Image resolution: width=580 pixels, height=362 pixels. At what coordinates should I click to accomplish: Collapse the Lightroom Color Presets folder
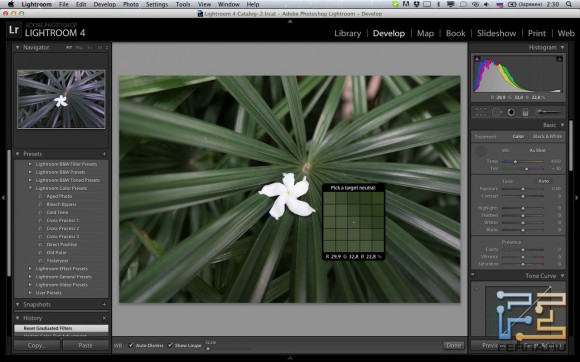click(x=30, y=188)
